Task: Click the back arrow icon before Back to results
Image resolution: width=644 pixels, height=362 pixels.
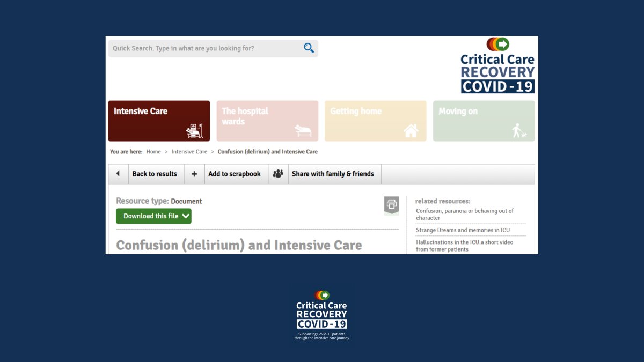Action: coord(118,174)
